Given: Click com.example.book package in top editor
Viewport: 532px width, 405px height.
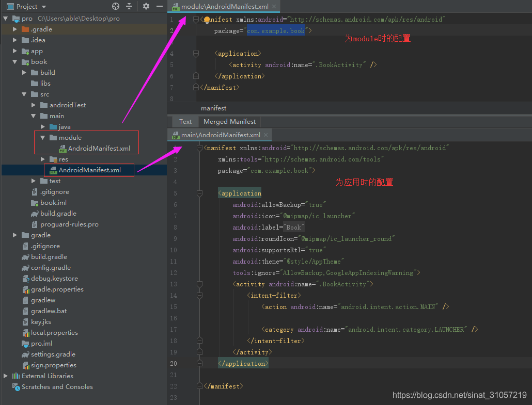Looking at the screenshot, I should 276,31.
